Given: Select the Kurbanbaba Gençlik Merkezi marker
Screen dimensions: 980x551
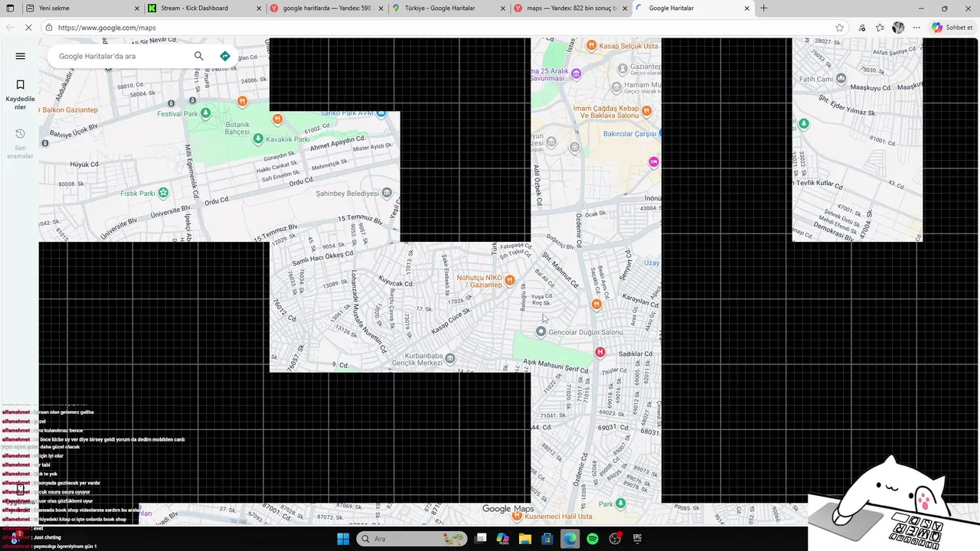Looking at the screenshot, I should [450, 358].
